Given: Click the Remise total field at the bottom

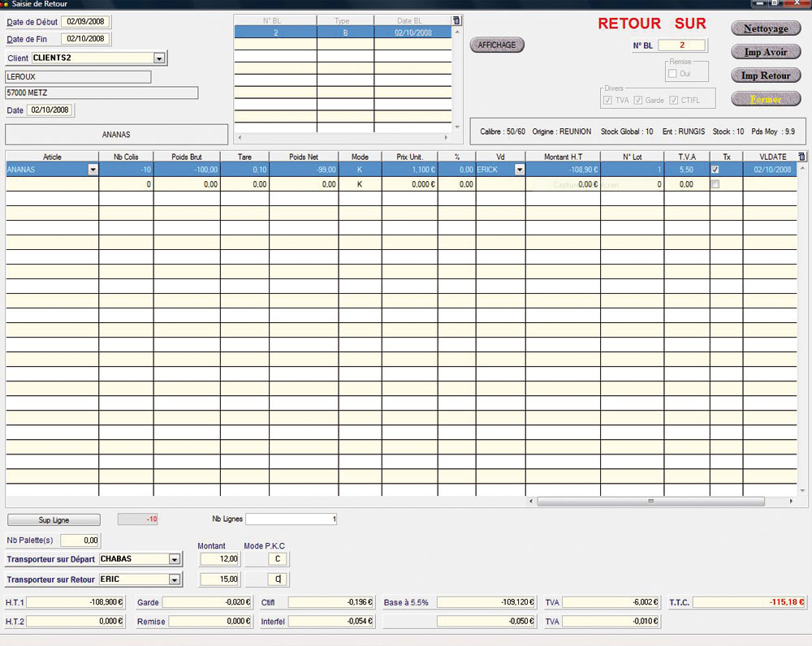Looking at the screenshot, I should (210, 621).
